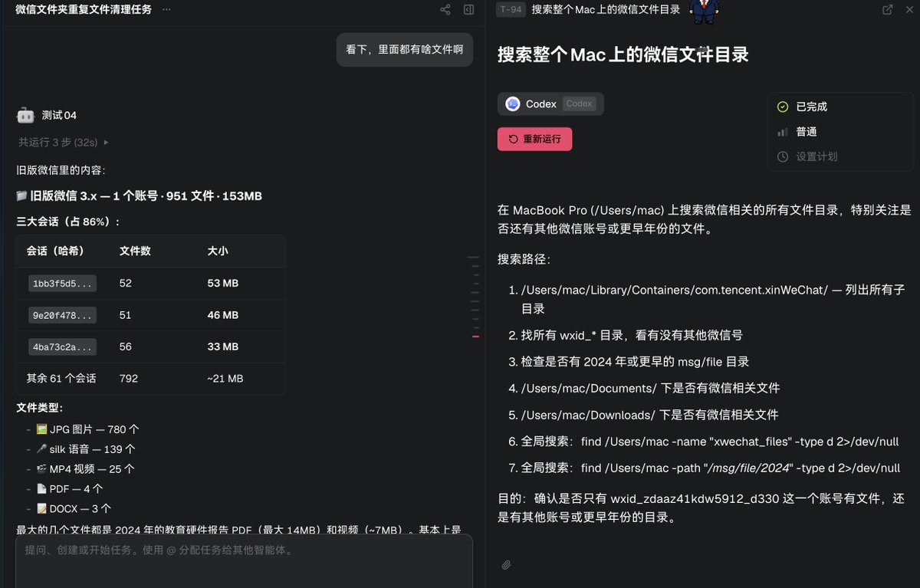
Task: Toggle the side panel layout icon
Action: [468, 10]
